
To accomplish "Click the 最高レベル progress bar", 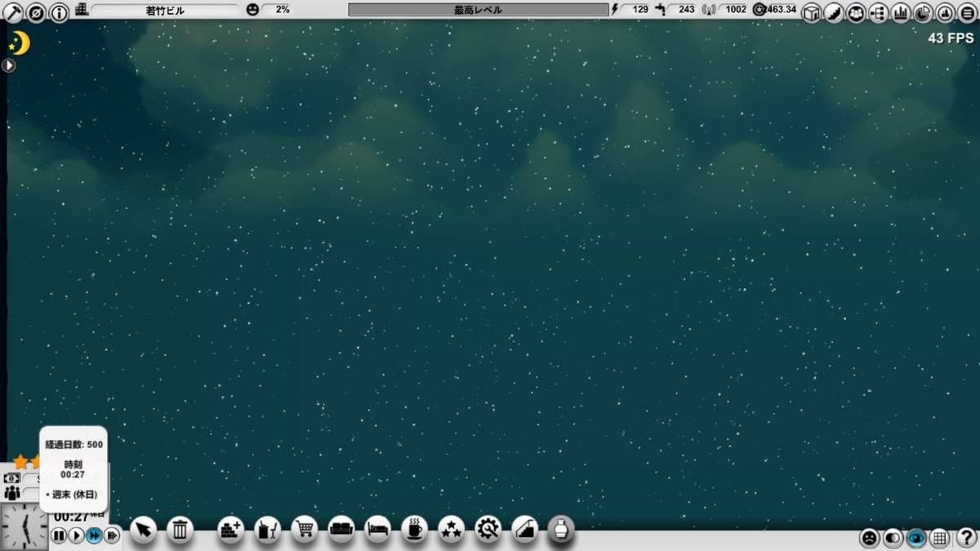I will tap(478, 10).
